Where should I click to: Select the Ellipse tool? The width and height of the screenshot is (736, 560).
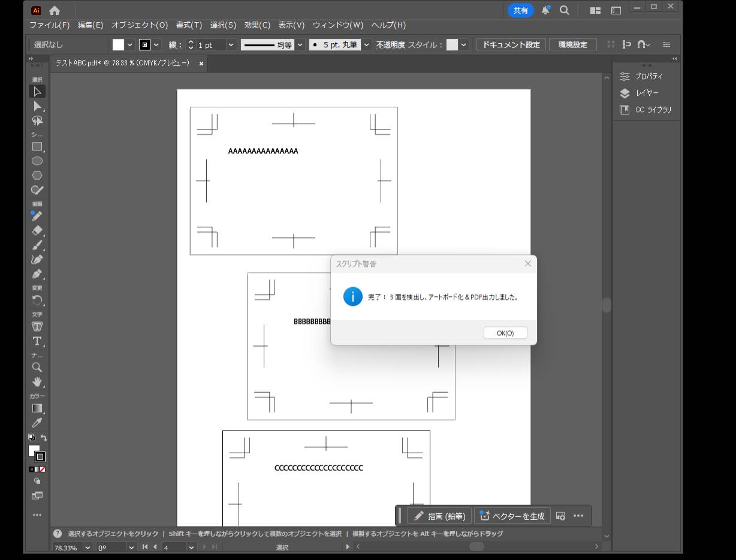click(x=37, y=161)
